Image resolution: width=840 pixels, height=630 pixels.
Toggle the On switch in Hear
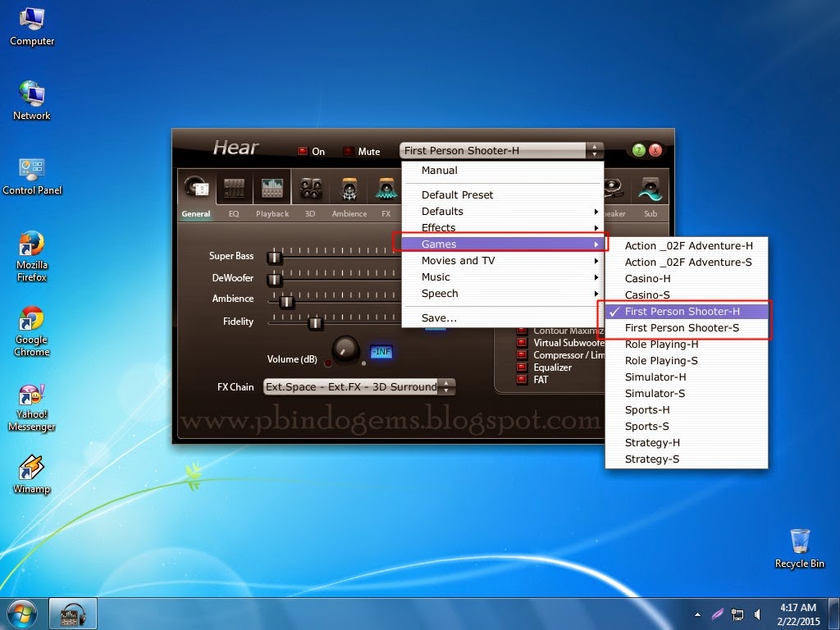(303, 151)
